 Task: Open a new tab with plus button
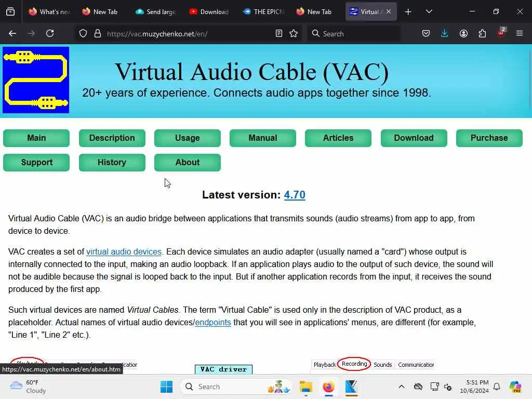[408, 12]
